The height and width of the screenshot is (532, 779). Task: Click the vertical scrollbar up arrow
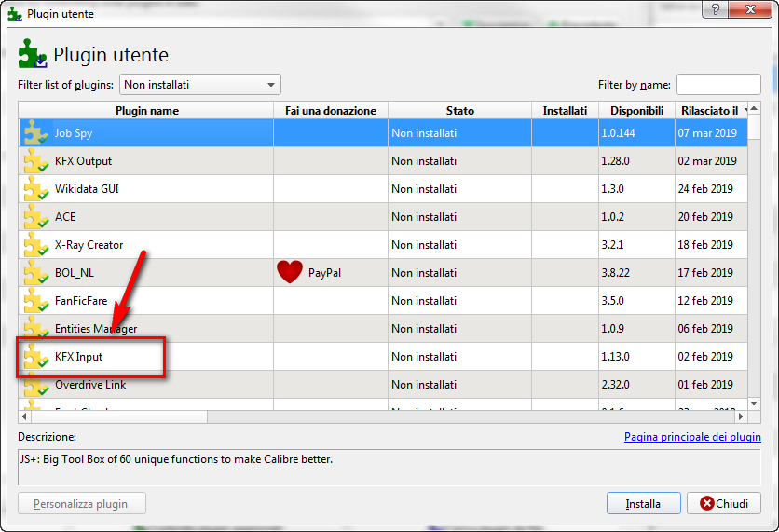754,108
